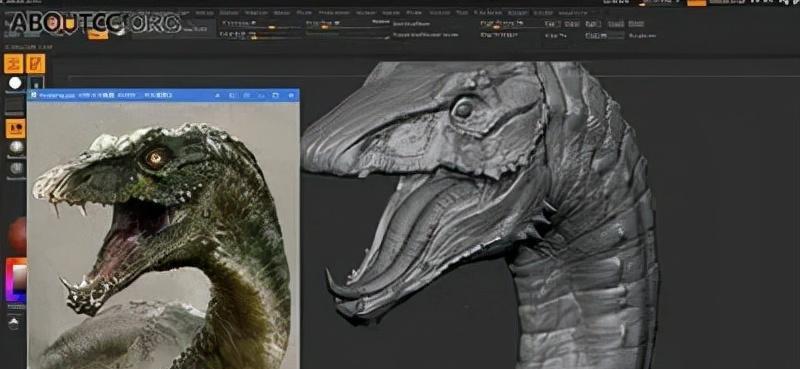Select the upper gray sphere thumbnail in left column

coord(16,148)
